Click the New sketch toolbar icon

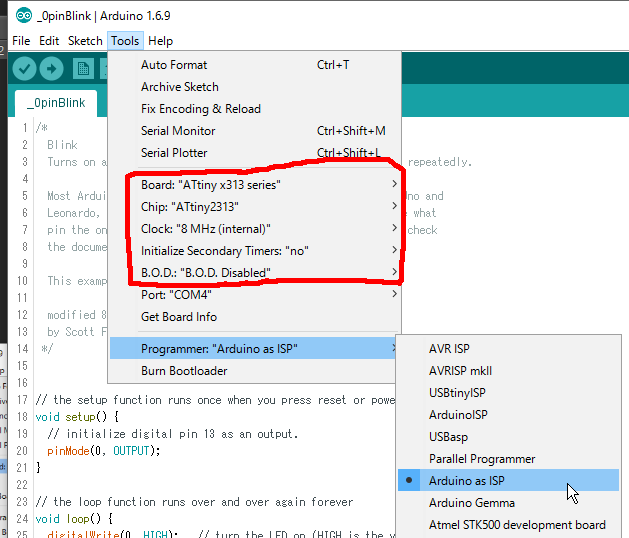click(83, 69)
